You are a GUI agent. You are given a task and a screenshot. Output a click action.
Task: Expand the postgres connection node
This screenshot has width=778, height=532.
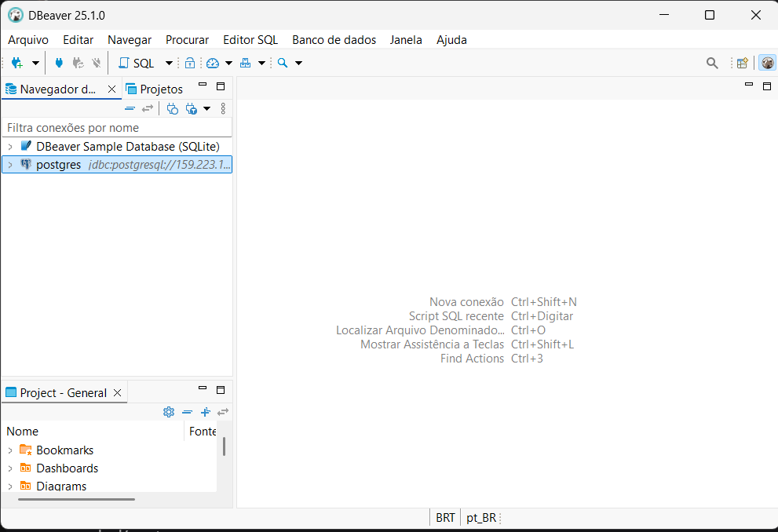tap(10, 165)
